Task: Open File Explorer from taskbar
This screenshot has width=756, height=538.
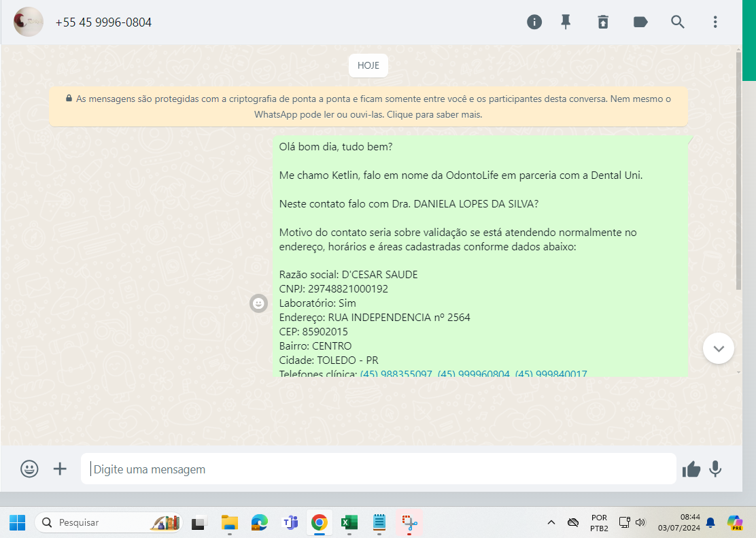Action: pyautogui.click(x=230, y=522)
